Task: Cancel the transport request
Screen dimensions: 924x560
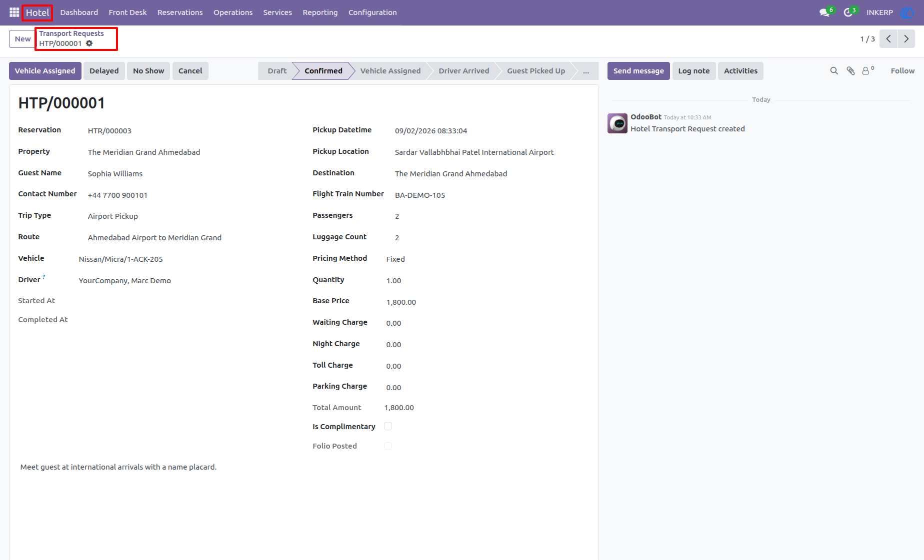Action: pyautogui.click(x=190, y=71)
